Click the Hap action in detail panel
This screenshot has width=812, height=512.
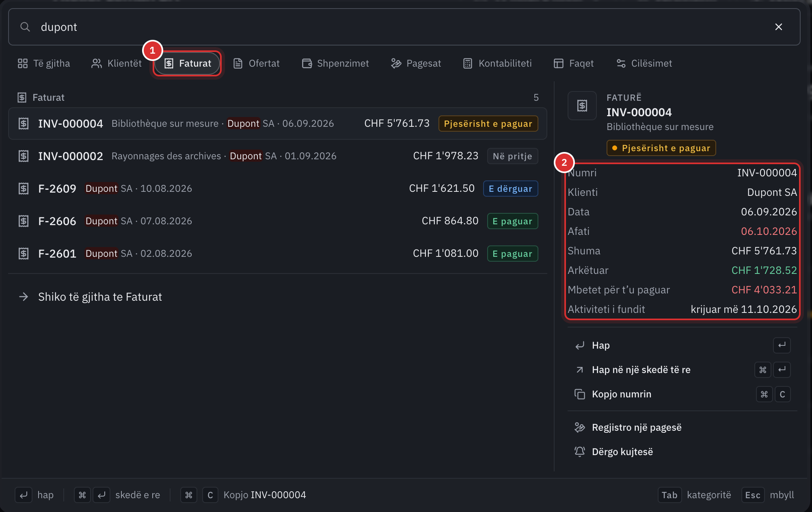(x=682, y=345)
